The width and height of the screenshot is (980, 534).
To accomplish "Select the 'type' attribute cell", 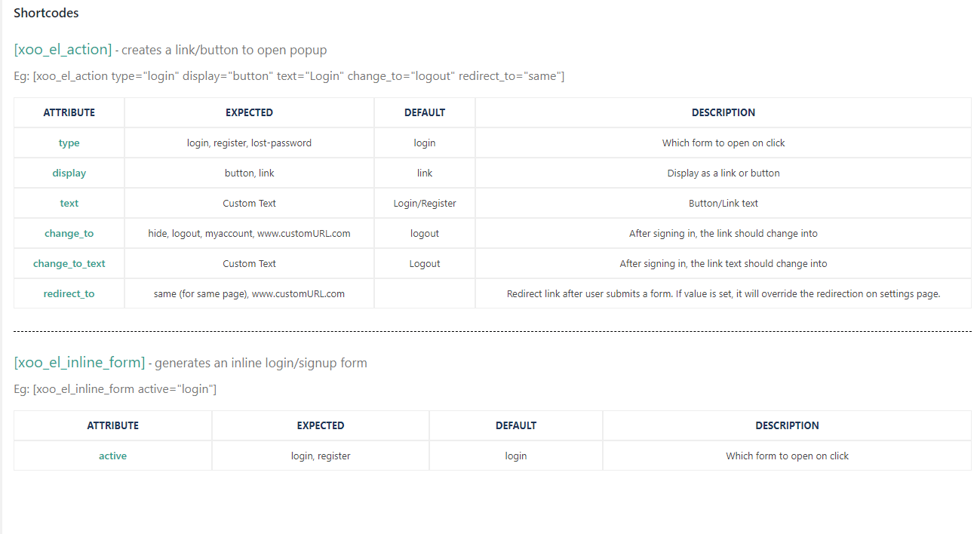I will click(x=69, y=143).
